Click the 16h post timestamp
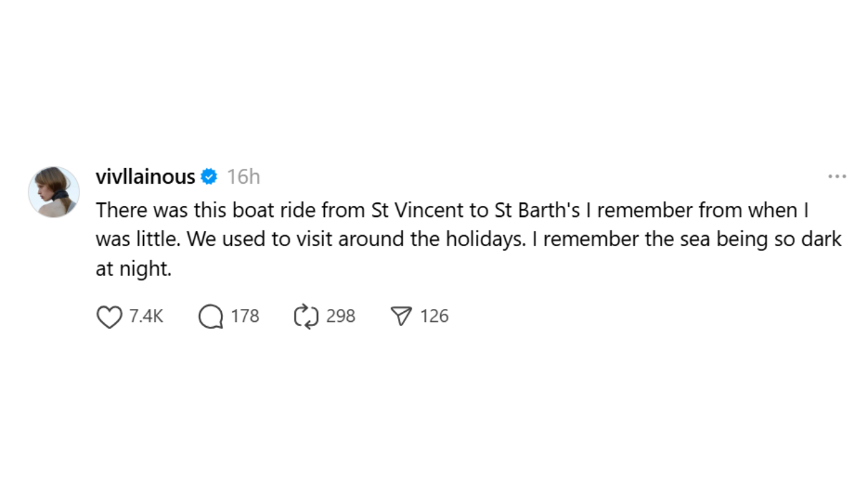Viewport: 868px width, 488px height. (243, 177)
